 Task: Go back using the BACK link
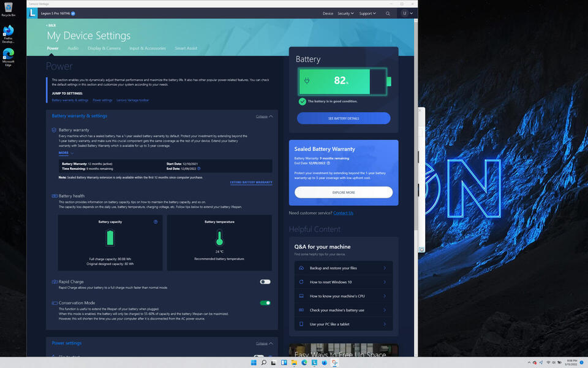click(51, 25)
